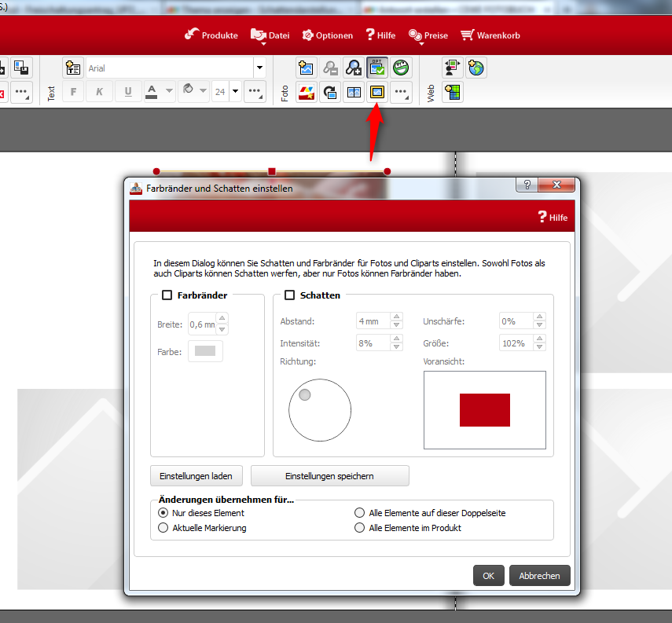Viewport: 672px width, 623px height.
Task: Open the Optionen menu
Action: pos(328,35)
